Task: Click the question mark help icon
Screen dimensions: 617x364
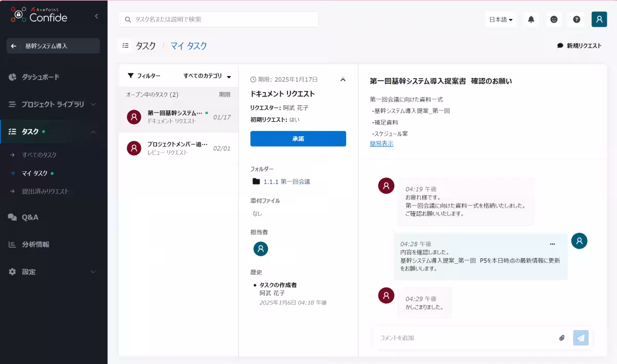Action: (576, 19)
